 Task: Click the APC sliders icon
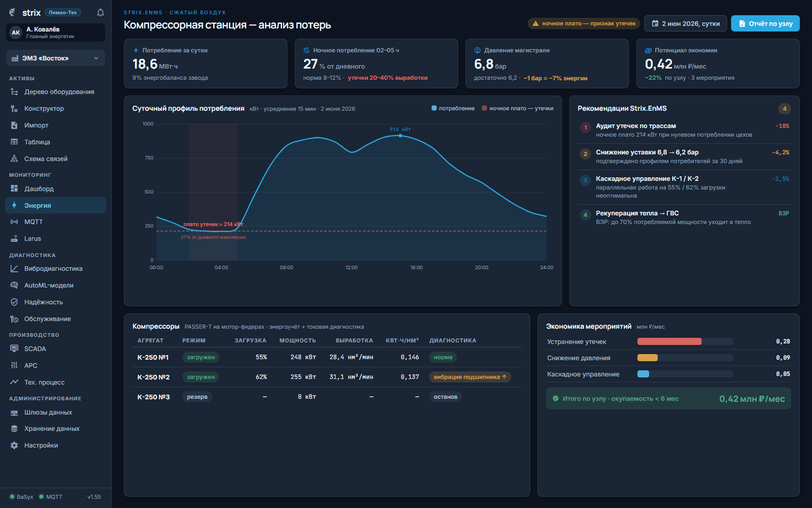pyautogui.click(x=14, y=366)
